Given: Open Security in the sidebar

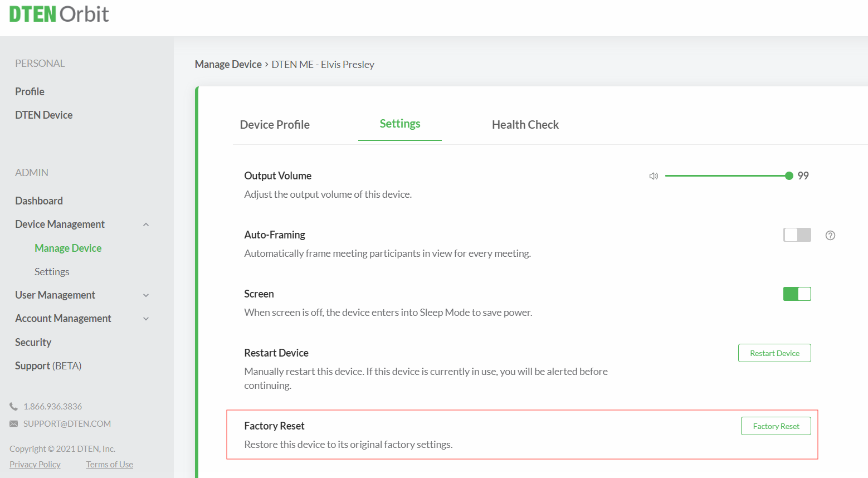Looking at the screenshot, I should pos(33,342).
